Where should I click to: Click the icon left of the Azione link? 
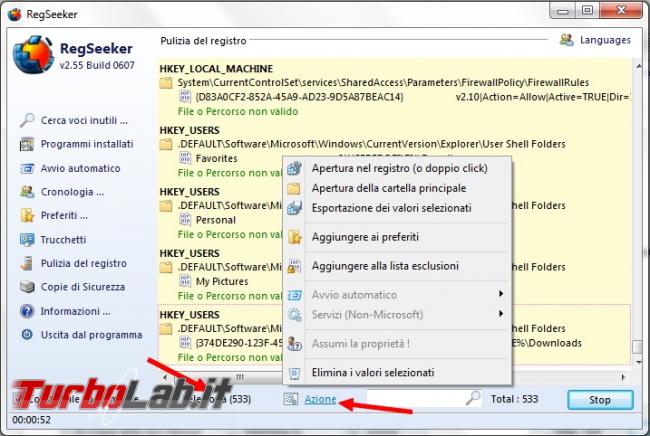291,399
